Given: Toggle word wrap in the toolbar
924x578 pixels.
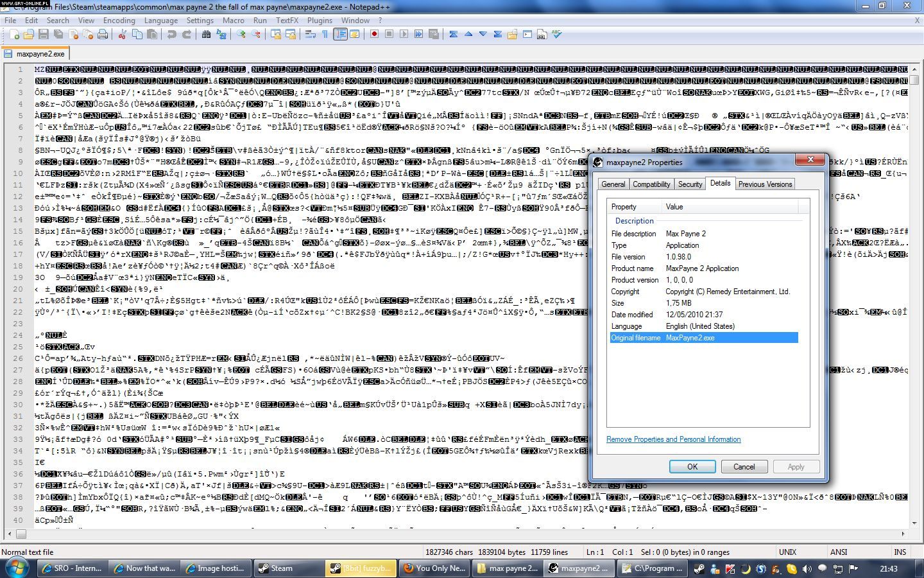Looking at the screenshot, I should pyautogui.click(x=311, y=35).
